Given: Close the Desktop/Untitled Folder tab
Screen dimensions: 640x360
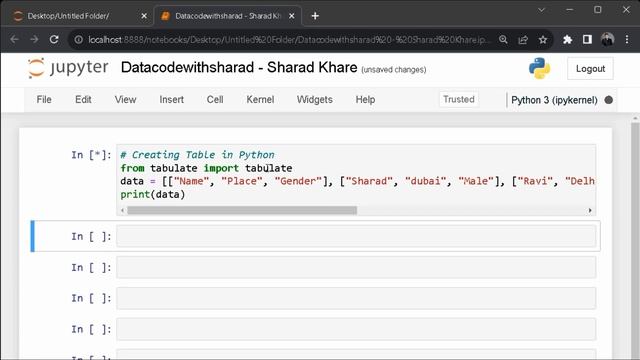Looking at the screenshot, I should coord(144,16).
